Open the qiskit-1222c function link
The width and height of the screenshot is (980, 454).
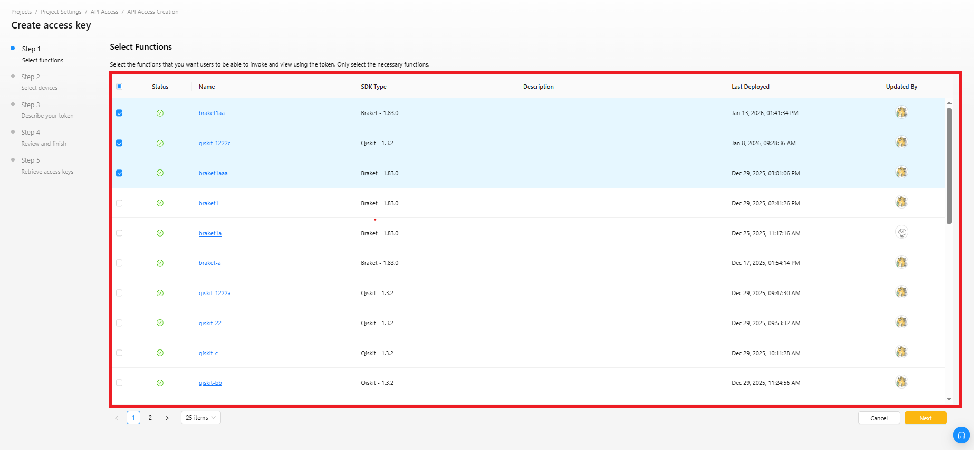pos(214,143)
